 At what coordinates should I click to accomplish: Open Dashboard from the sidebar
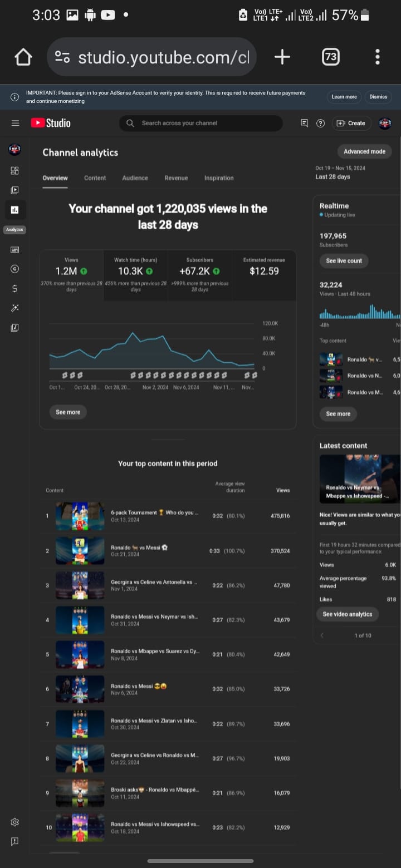[15, 171]
